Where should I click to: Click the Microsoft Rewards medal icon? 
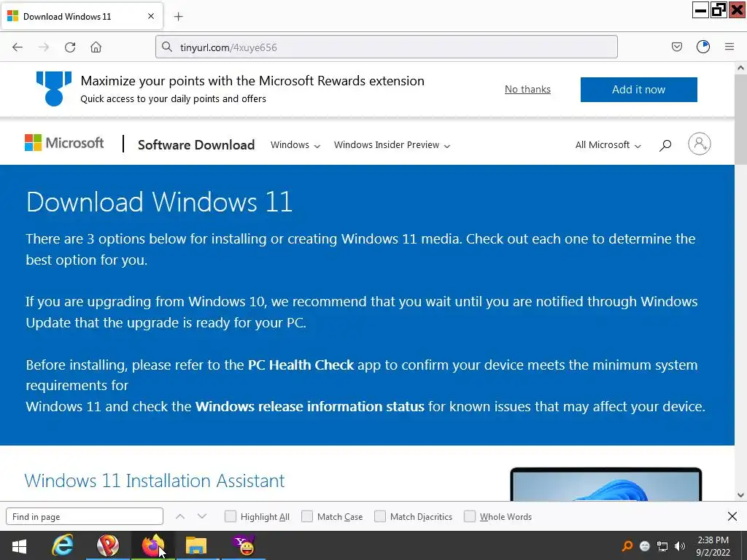pyautogui.click(x=54, y=88)
